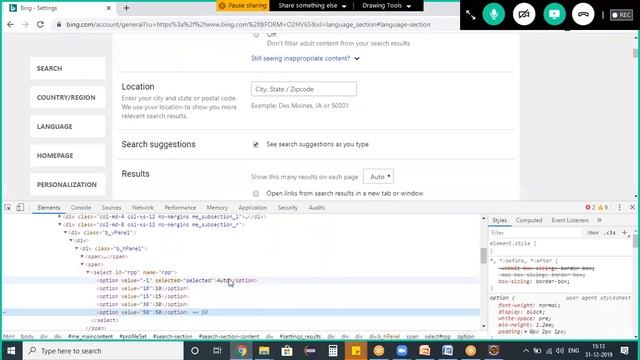
Task: Pause sharing the screen
Action: pyautogui.click(x=243, y=6)
